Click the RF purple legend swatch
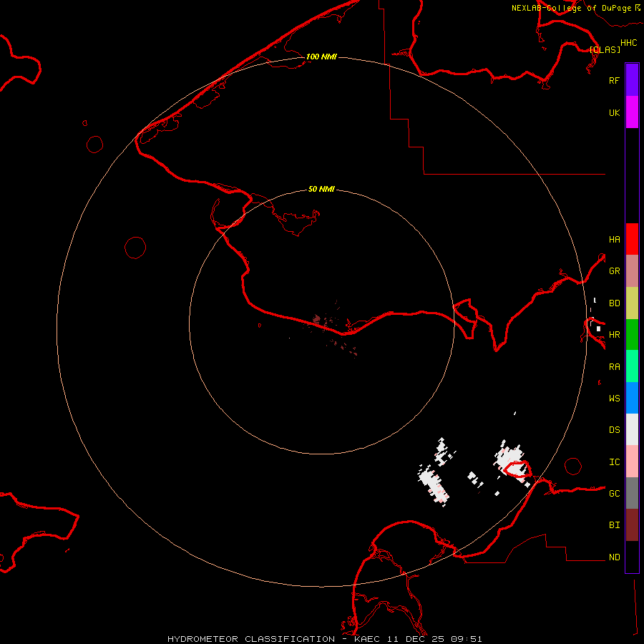Screen dimensions: 644x644 632,80
